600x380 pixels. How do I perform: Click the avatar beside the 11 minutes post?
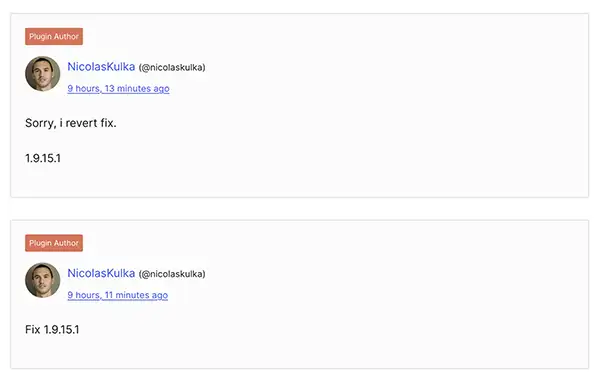(42, 280)
